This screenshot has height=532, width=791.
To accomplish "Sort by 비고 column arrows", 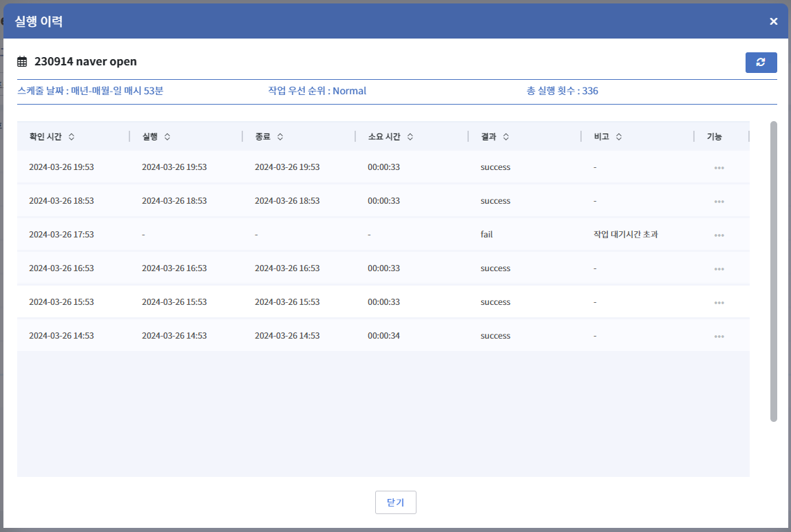I will click(619, 137).
